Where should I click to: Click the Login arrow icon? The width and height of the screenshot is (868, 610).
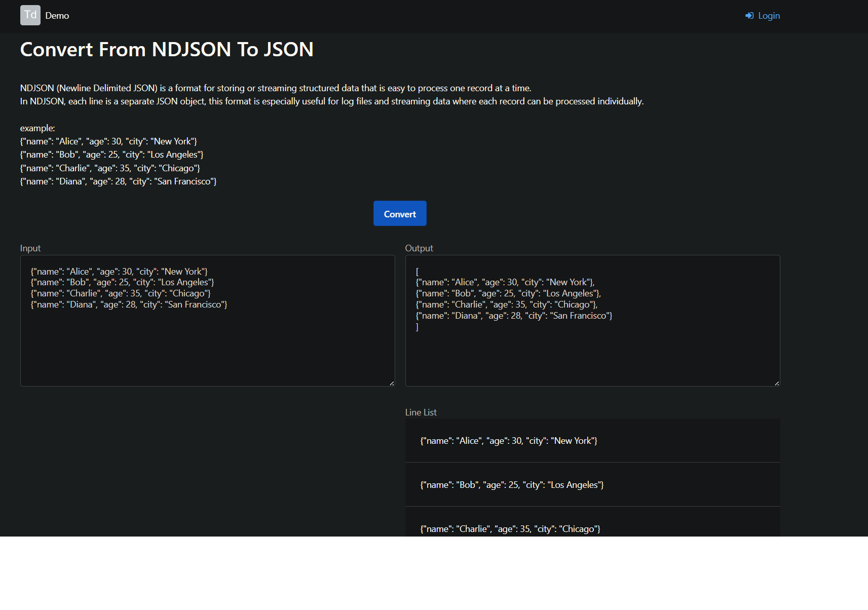[749, 16]
